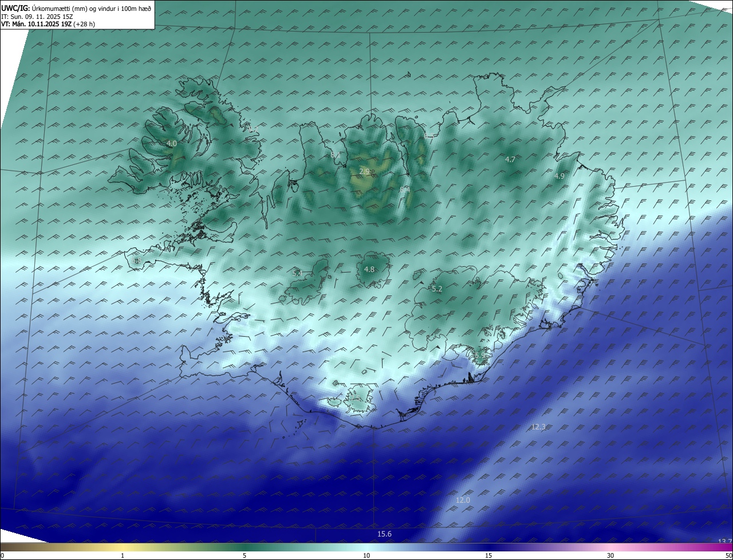Click the 30 tick label on the colour scale

[x=610, y=555]
